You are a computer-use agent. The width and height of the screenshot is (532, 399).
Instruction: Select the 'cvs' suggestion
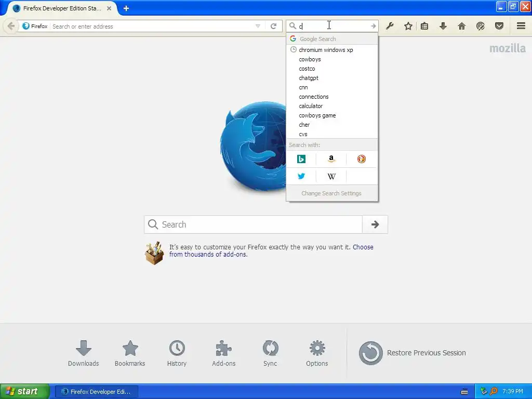pos(332,134)
